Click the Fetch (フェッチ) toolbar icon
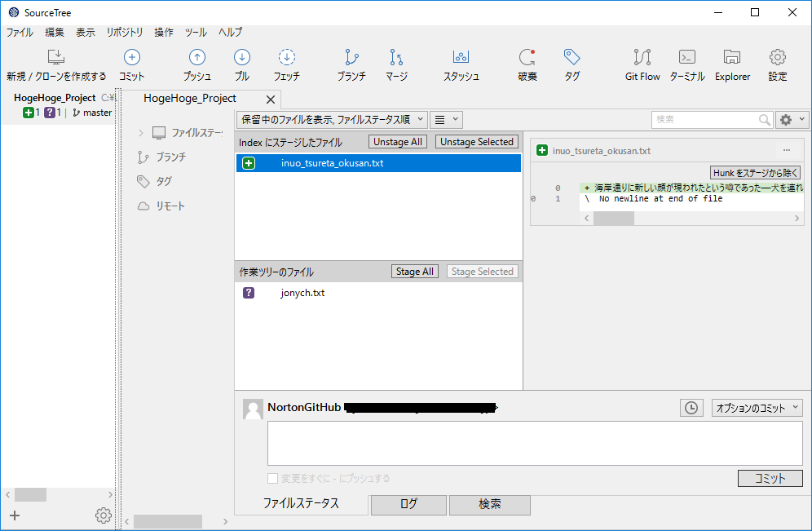This screenshot has height=531, width=812. point(286,57)
